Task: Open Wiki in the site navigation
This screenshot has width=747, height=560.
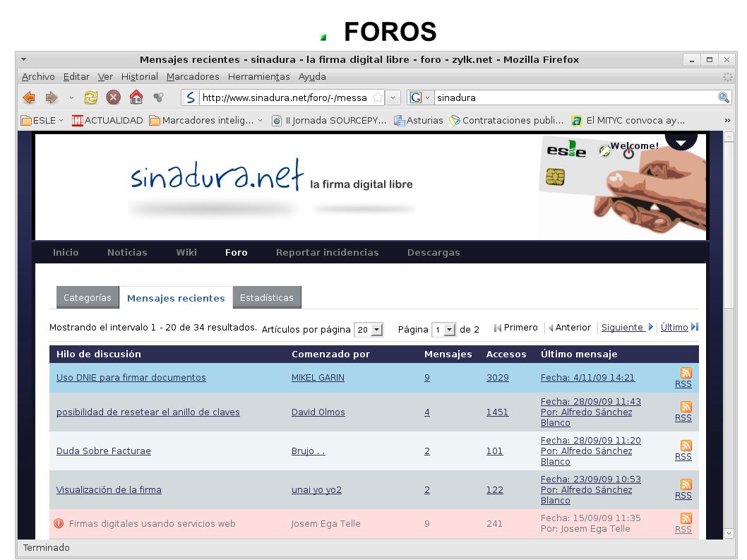Action: click(186, 253)
